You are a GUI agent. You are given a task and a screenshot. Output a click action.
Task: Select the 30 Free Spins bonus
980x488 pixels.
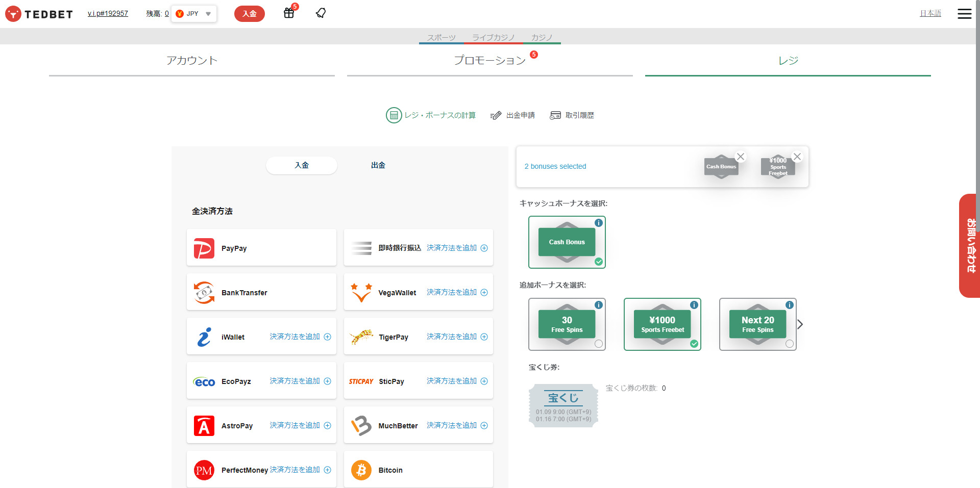point(567,324)
